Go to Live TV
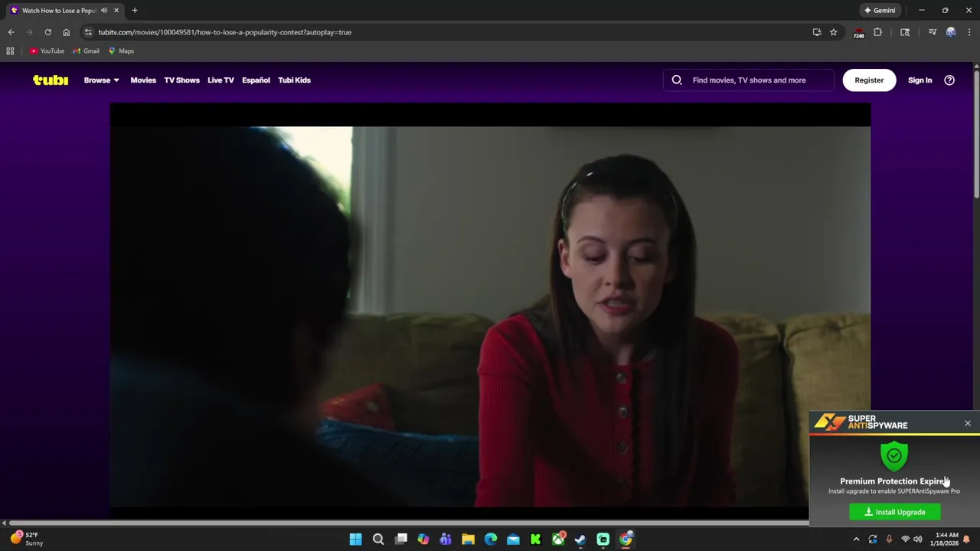Image resolution: width=980 pixels, height=551 pixels. pos(220,80)
